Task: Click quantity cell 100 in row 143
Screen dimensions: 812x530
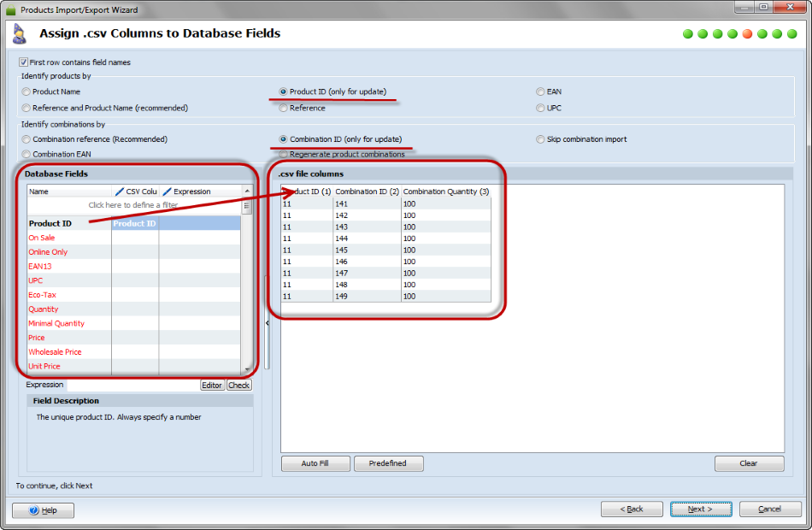Action: pos(446,227)
